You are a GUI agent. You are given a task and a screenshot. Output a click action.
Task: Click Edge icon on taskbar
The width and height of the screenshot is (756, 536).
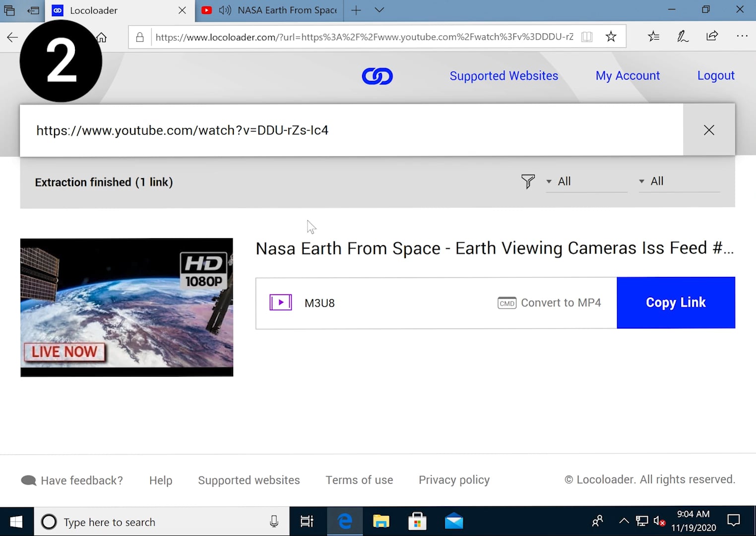coord(345,522)
